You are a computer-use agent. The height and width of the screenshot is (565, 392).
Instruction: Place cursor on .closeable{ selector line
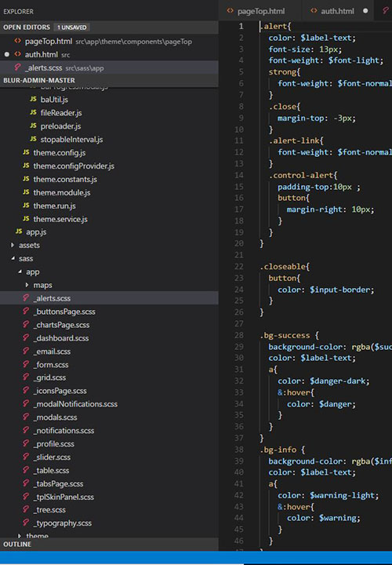285,267
